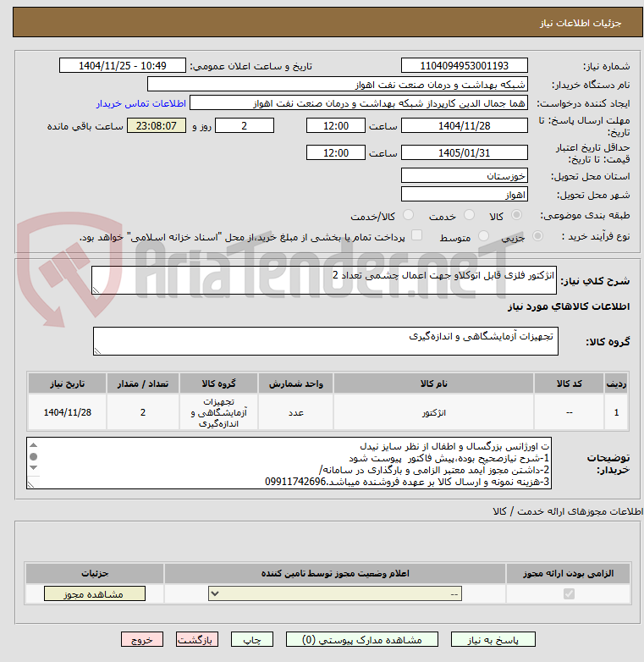Toggle the اسناد خزانه اسلامی payment checkbox

coord(416,235)
